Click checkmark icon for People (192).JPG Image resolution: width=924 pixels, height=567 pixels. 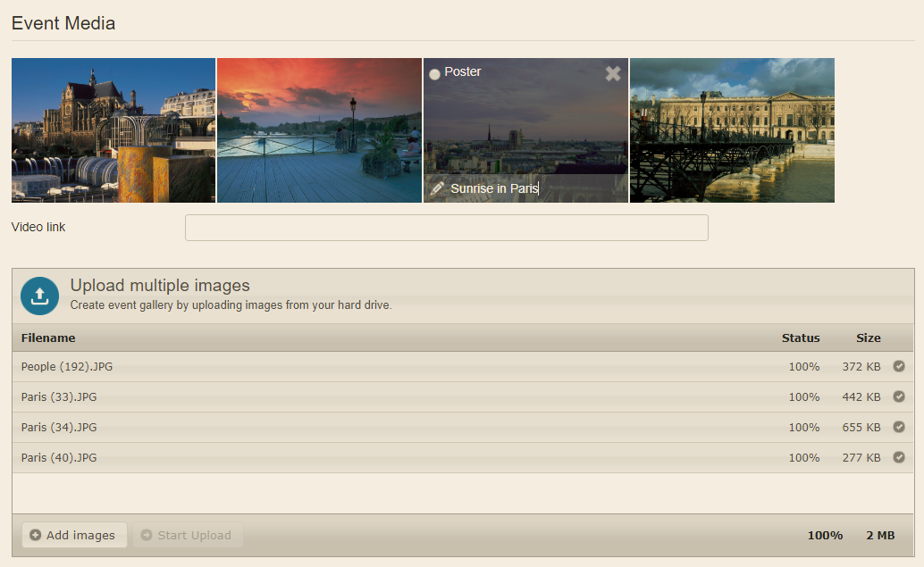(899, 366)
